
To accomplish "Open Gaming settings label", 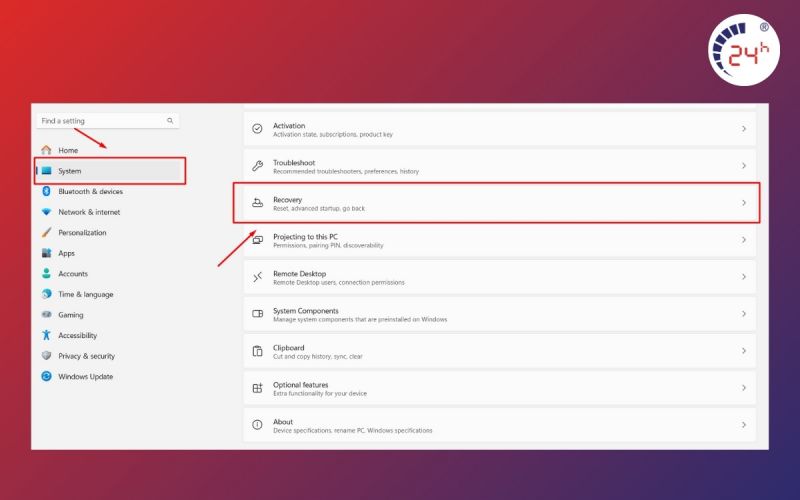I will (x=70, y=315).
